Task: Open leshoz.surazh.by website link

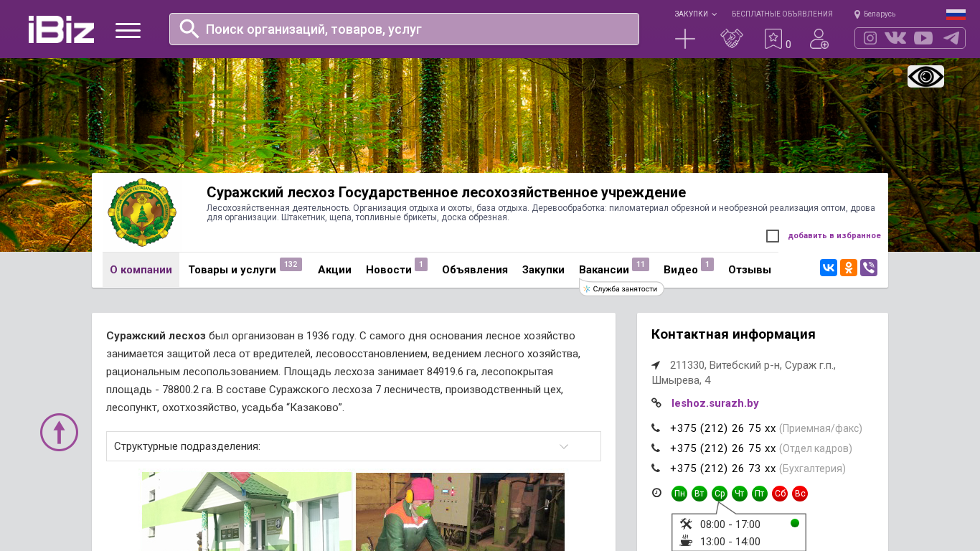Action: pos(715,403)
